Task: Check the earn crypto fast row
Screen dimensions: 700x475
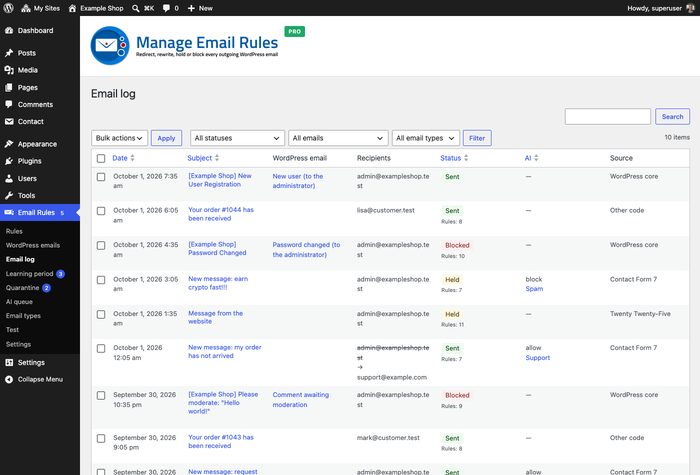Action: click(101, 280)
